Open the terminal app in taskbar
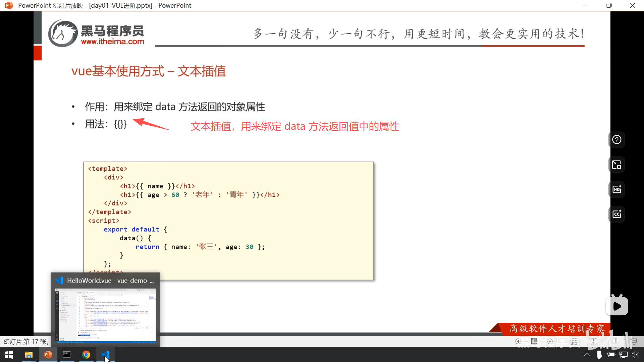Screen dimensions: 644x362 click(x=67, y=355)
